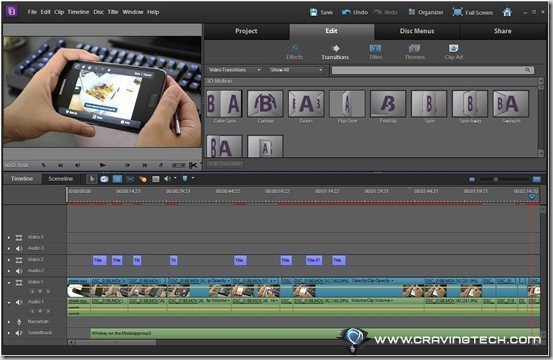This screenshot has width=553, height=360.
Task: Click the orange round tool icon in timeline toolbar
Action: point(143,179)
